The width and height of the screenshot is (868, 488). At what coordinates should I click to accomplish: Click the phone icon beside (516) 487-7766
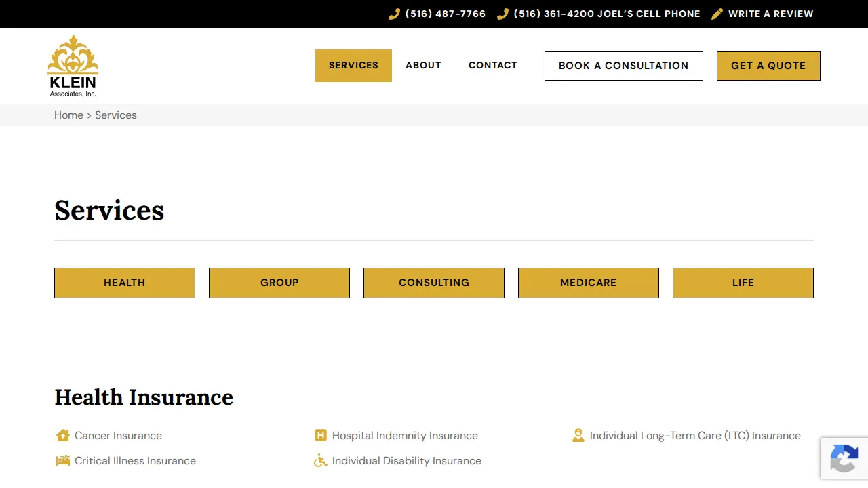(x=394, y=14)
